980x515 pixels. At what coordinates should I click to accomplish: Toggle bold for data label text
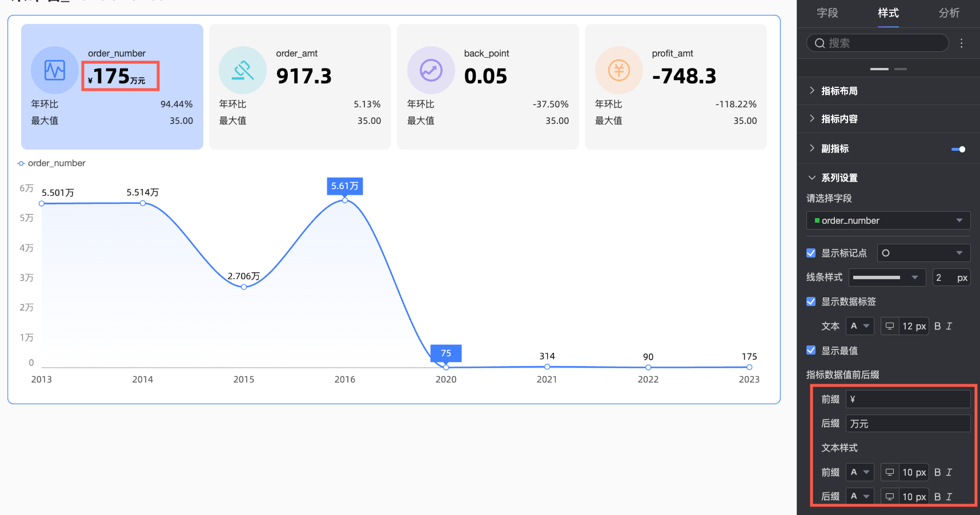(938, 326)
